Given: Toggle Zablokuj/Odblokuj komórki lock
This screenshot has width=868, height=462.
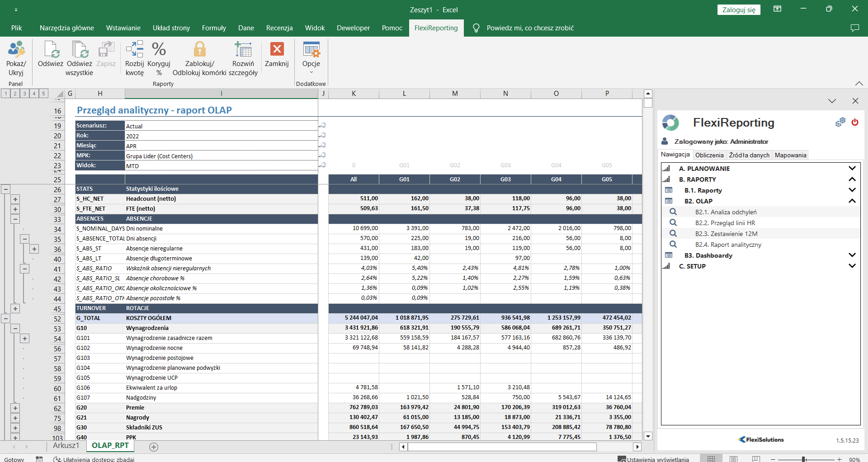Looking at the screenshot, I should point(199,50).
